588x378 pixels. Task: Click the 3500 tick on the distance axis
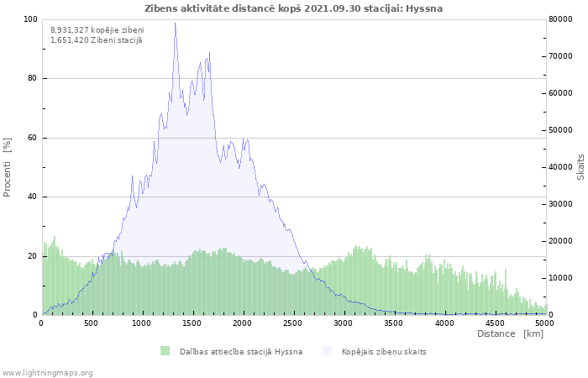393,323
